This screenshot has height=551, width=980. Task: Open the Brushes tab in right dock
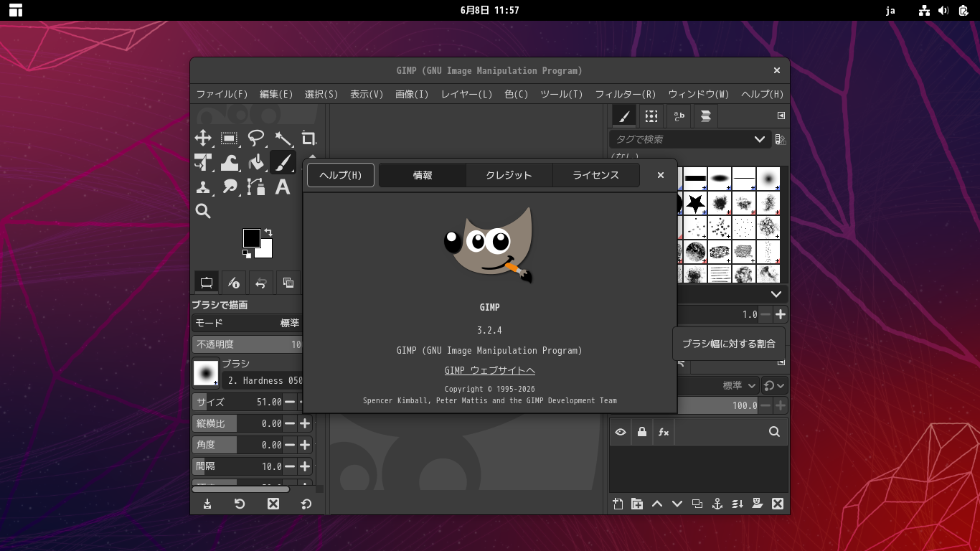tap(623, 116)
